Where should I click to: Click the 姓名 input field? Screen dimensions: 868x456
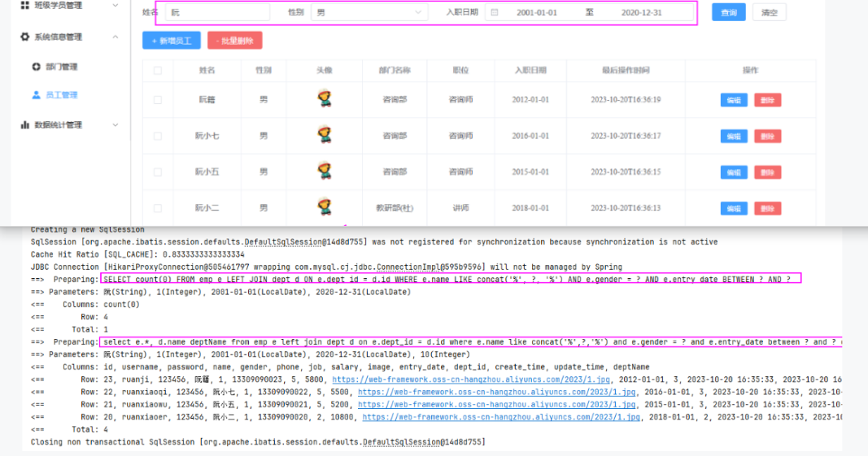point(217,13)
